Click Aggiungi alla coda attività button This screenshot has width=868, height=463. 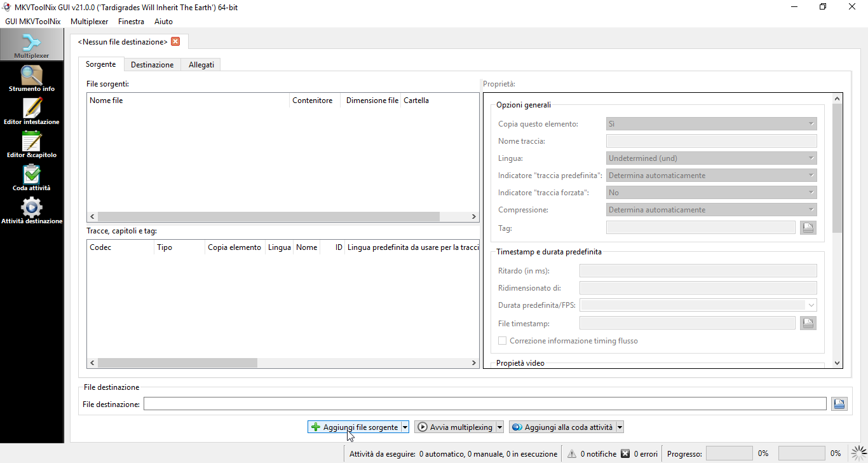(x=562, y=427)
